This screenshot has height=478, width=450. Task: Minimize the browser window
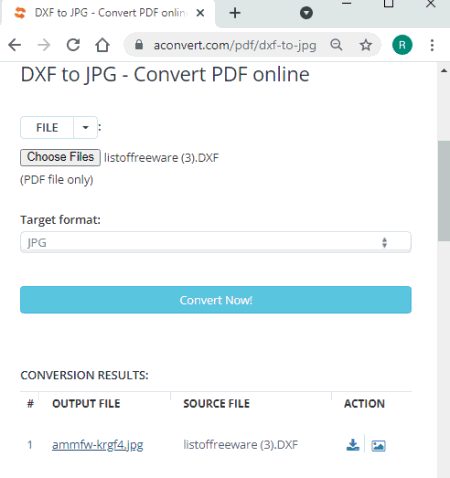point(347,4)
